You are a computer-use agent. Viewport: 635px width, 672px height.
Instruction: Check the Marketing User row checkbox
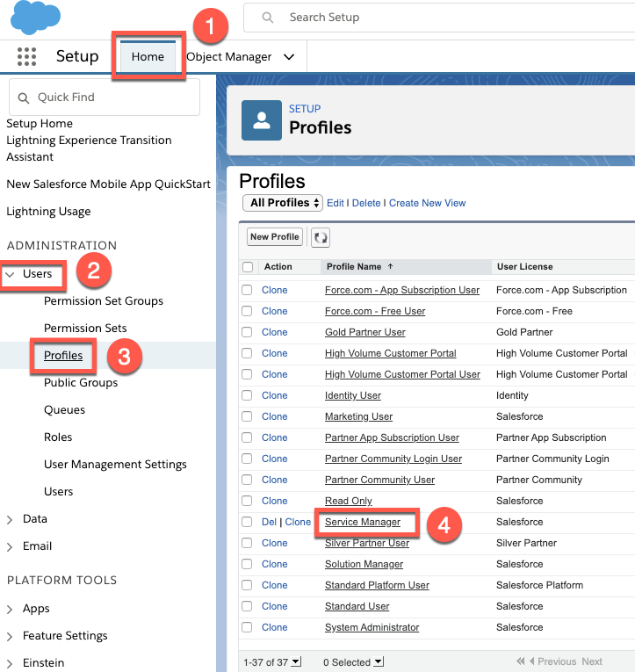point(247,416)
